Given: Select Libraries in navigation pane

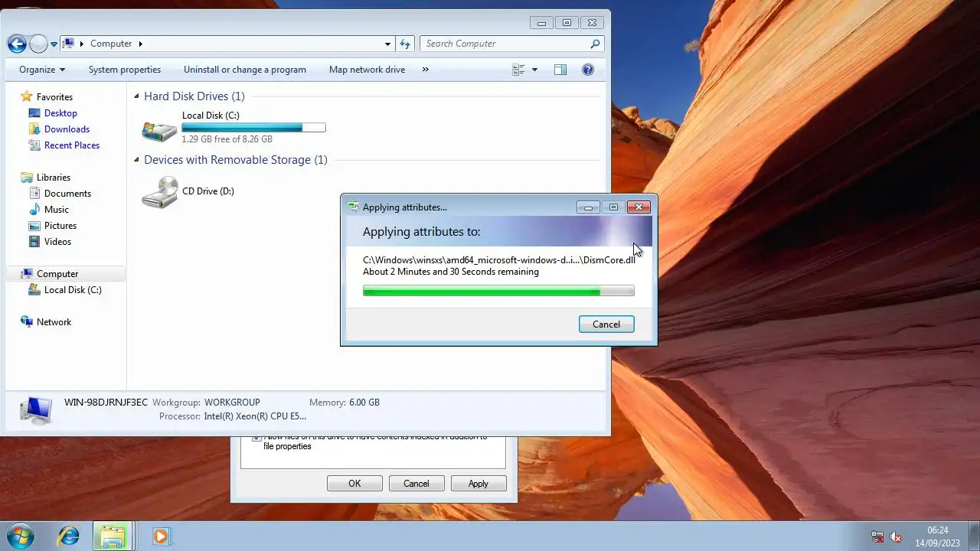Looking at the screenshot, I should coord(54,178).
